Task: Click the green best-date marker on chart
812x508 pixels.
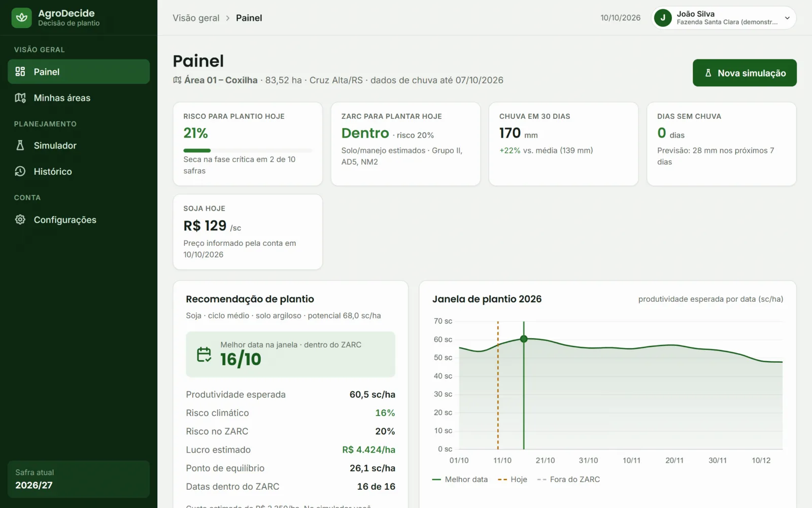Action: (x=524, y=339)
